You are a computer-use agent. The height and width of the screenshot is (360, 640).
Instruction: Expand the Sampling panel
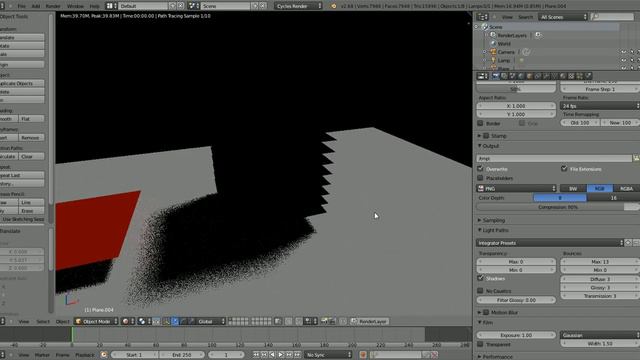pos(492,220)
